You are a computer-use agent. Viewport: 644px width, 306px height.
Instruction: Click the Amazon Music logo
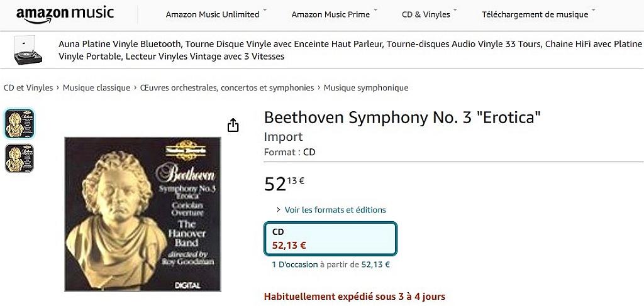(65, 14)
